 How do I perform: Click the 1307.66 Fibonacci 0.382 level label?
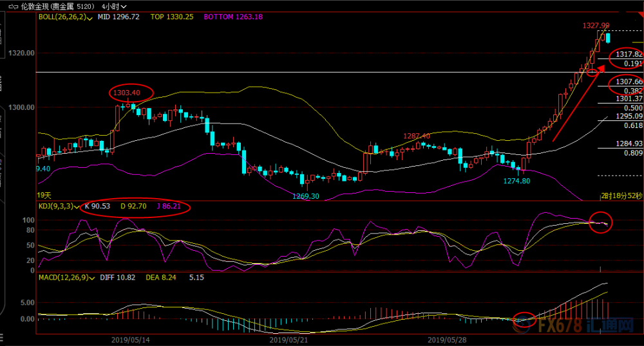(x=629, y=86)
